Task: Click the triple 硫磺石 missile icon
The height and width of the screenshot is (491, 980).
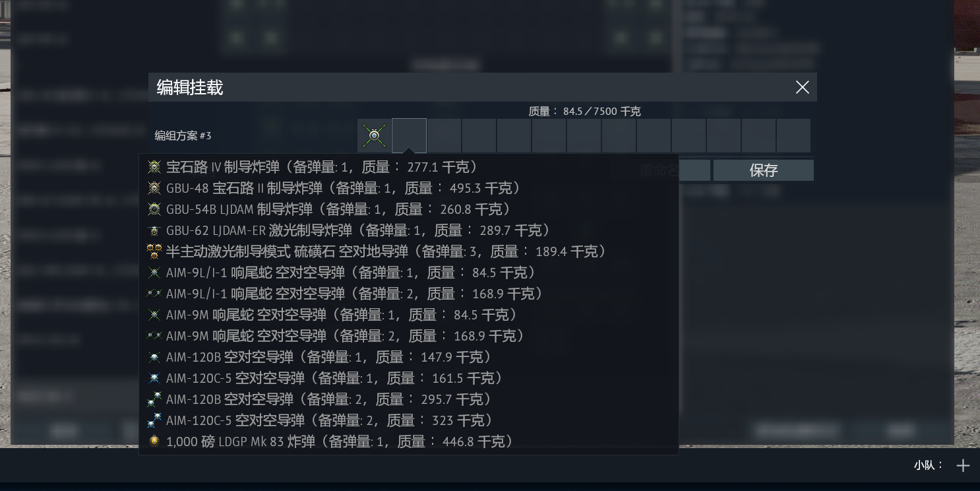Action: (154, 251)
